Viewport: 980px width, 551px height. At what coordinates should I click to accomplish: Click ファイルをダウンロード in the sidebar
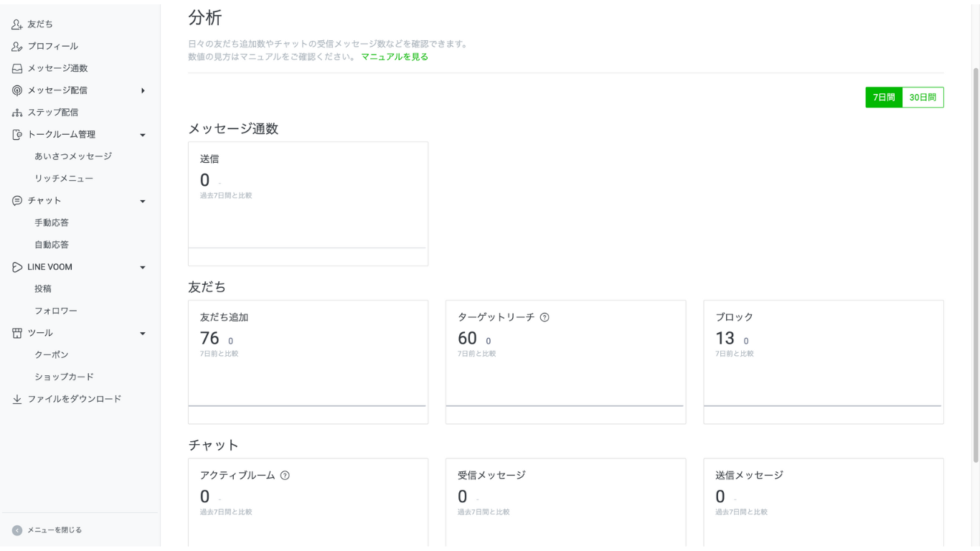point(75,399)
